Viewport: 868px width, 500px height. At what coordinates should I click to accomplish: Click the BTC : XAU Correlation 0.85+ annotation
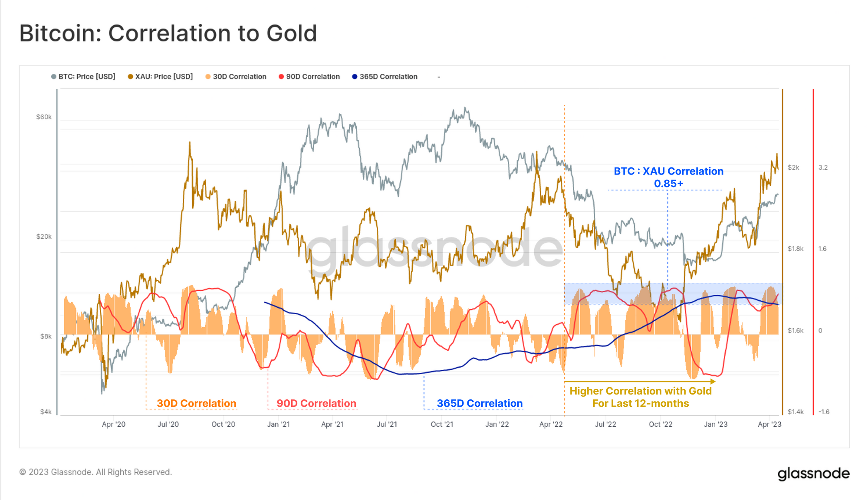click(x=668, y=177)
